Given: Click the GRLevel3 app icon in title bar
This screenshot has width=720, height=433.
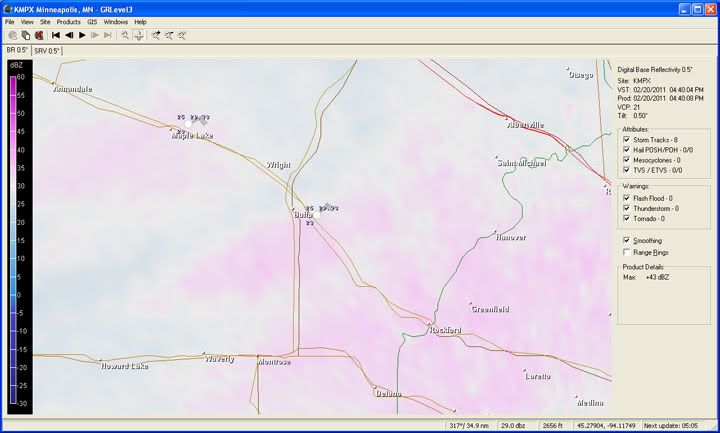Looking at the screenshot, I should coord(8,9).
